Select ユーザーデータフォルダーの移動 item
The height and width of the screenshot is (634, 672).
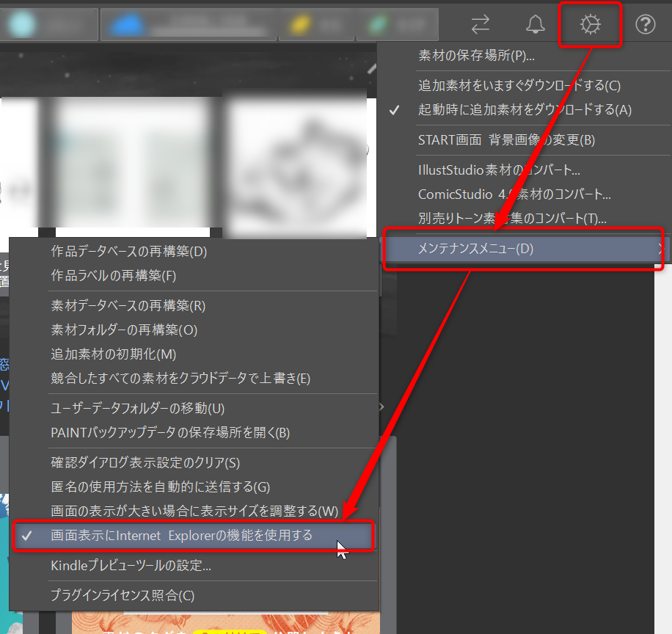pyautogui.click(x=138, y=408)
